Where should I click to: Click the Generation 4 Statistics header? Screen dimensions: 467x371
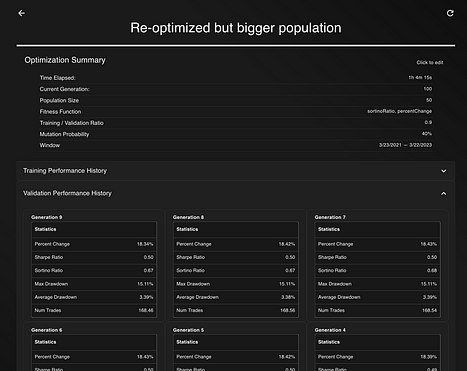tap(329, 342)
